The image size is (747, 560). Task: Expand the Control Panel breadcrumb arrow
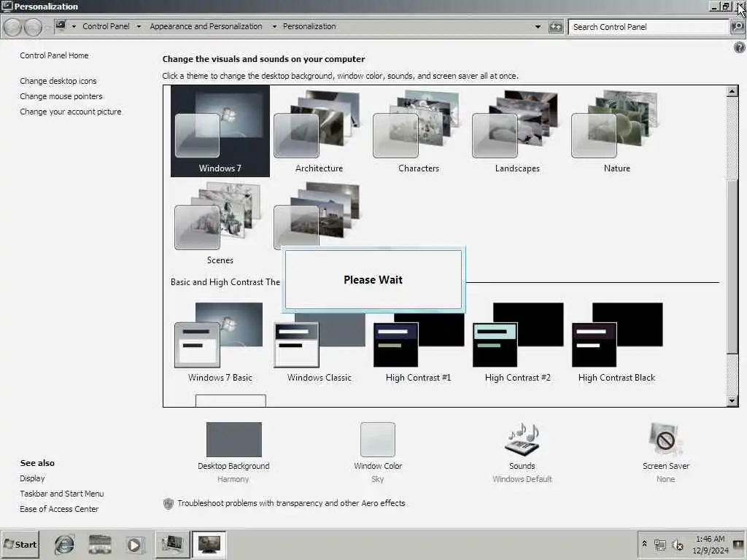point(139,27)
